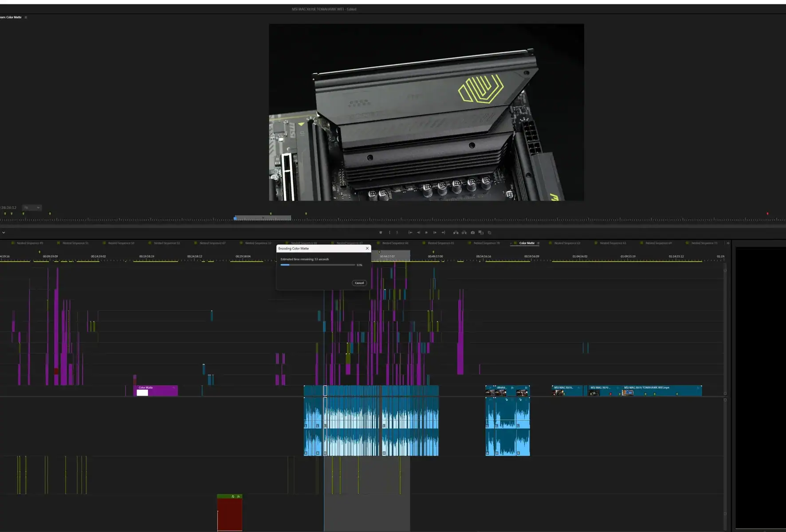Screen dimensions: 786x532
Task: Switch to the Color Matte sequence tab
Action: (x=527, y=243)
